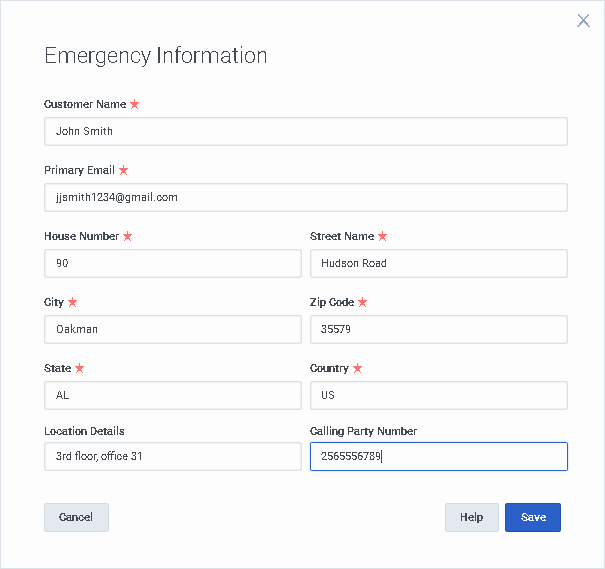
Task: Save the emergency information
Action: 533,517
